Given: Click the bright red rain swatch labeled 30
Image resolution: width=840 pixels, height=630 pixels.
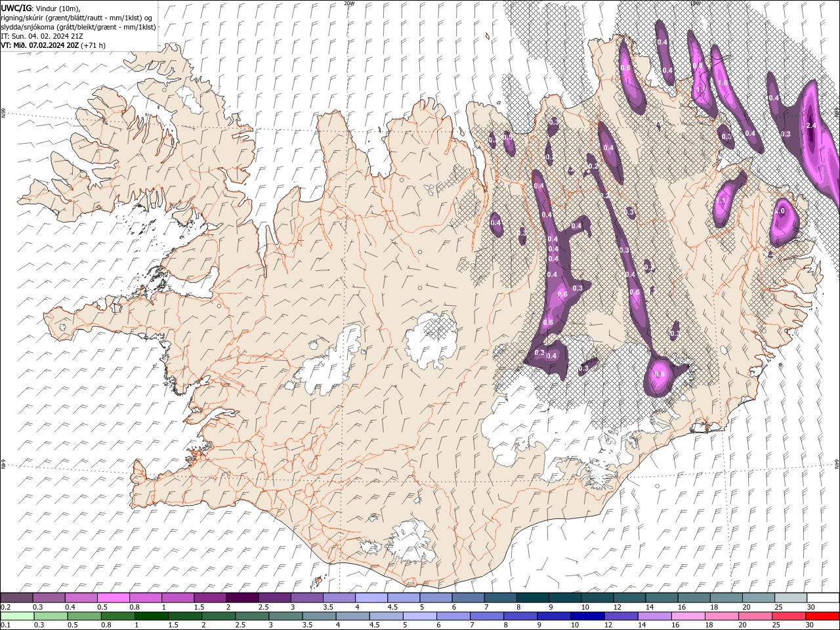Looking at the screenshot, I should [823, 616].
